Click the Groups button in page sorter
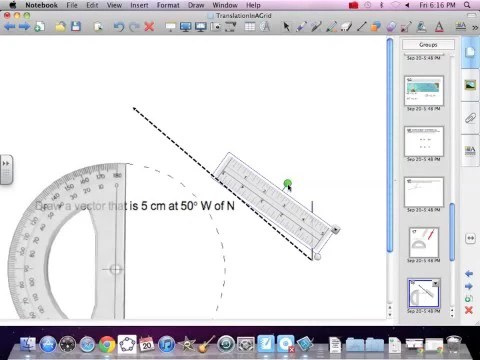This screenshot has width=480, height=360. pos(428,45)
